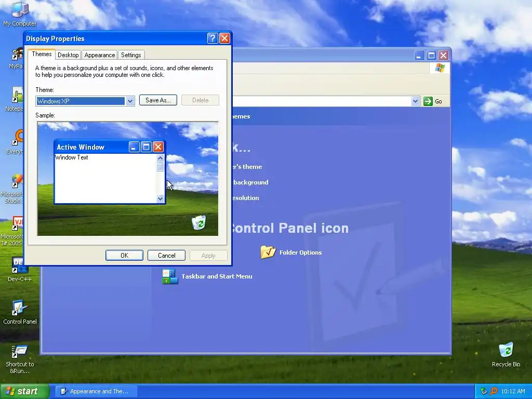Switch to the Desktop tab
Screen dimensions: 532x399
[x=68, y=55]
